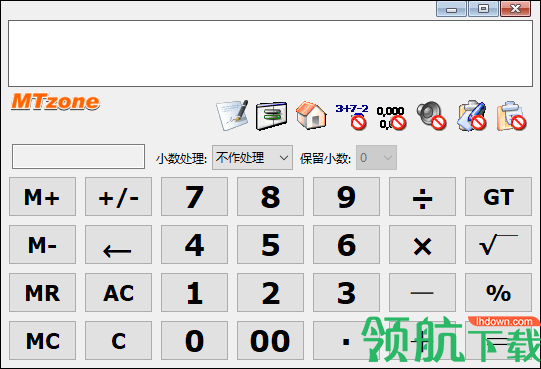Click the square root √ button
Screen dimensions: 541x369
(498, 245)
